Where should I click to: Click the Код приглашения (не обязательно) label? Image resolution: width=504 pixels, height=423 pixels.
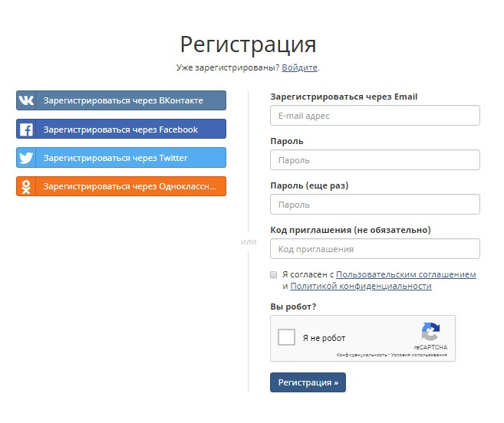pos(351,230)
